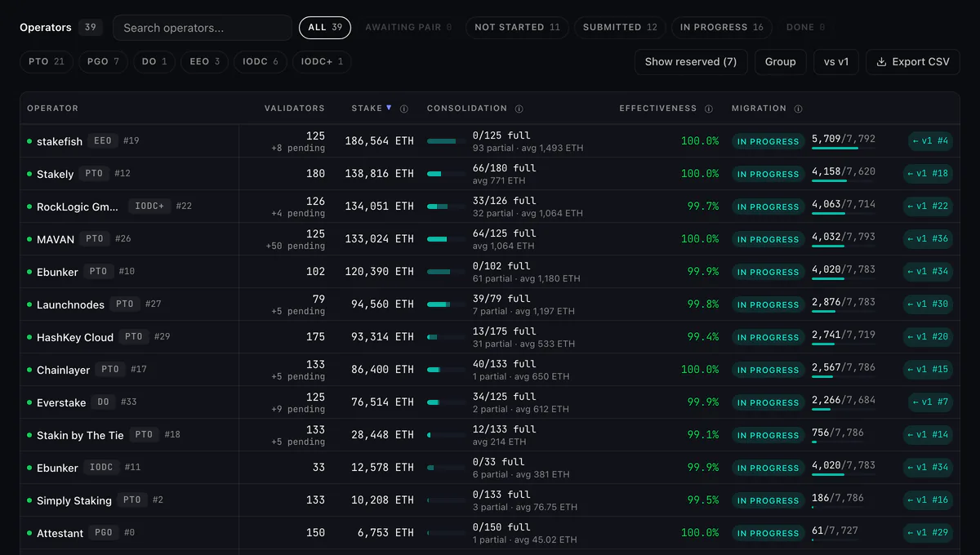Filter by IODC 6 chip
The image size is (980, 555).
click(x=260, y=62)
